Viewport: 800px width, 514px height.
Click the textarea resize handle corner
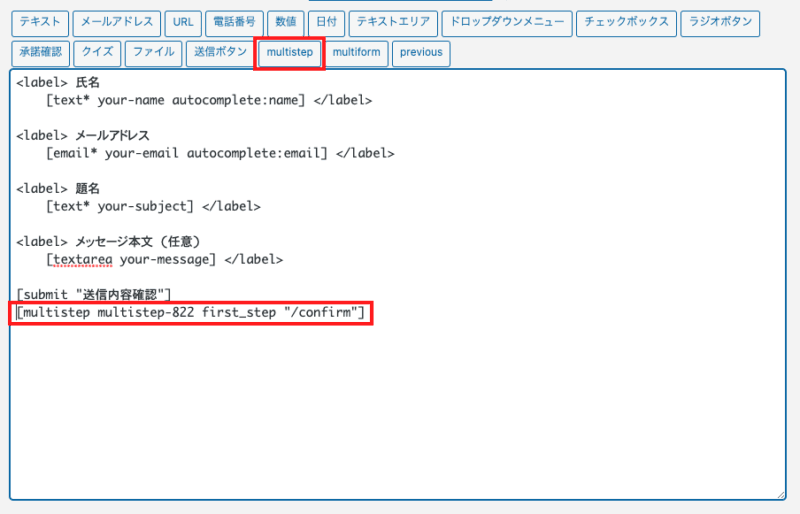pos(780,494)
